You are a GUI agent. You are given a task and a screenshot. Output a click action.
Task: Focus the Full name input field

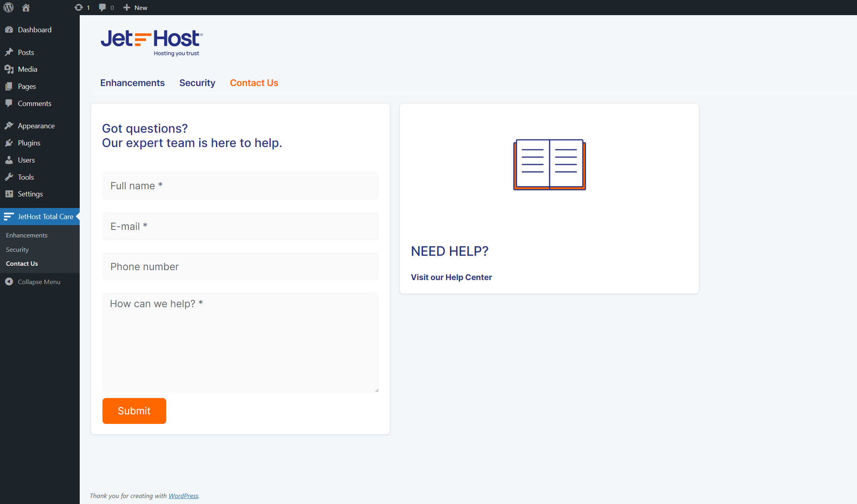coord(240,186)
